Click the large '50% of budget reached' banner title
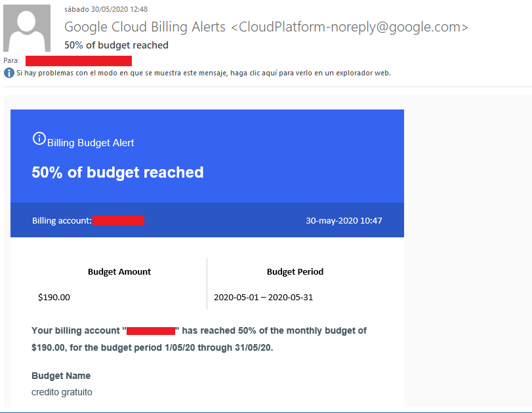The width and height of the screenshot is (532, 413). pos(117,172)
